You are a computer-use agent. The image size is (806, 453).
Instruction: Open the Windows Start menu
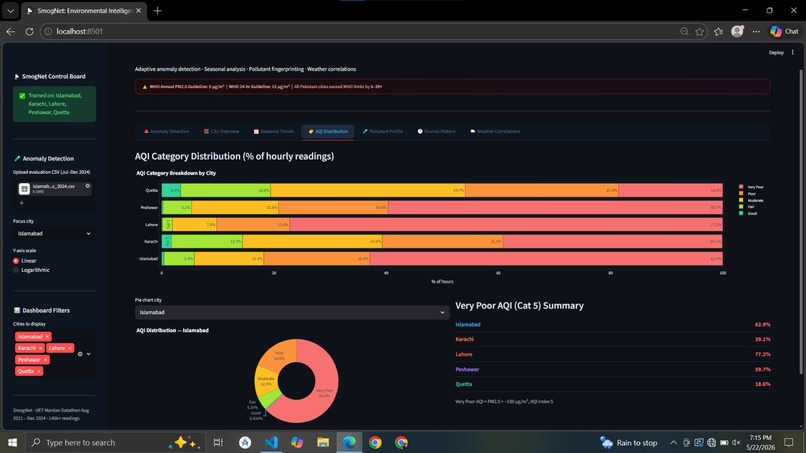[12, 442]
